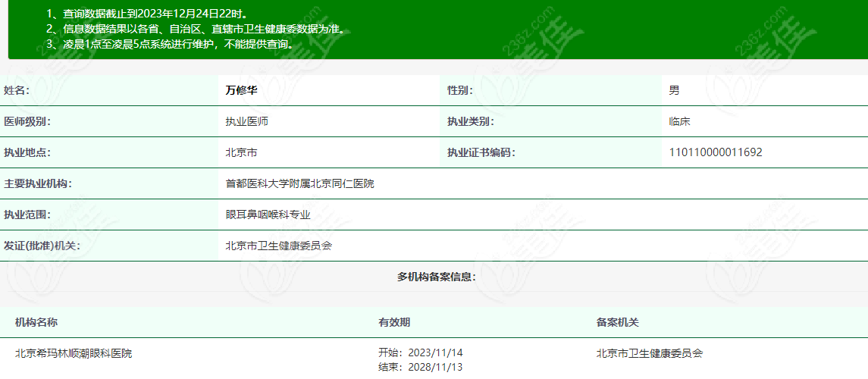Screen dimensions: 868x379
Task: Click the end date 2028/11/13
Action: 434,368
